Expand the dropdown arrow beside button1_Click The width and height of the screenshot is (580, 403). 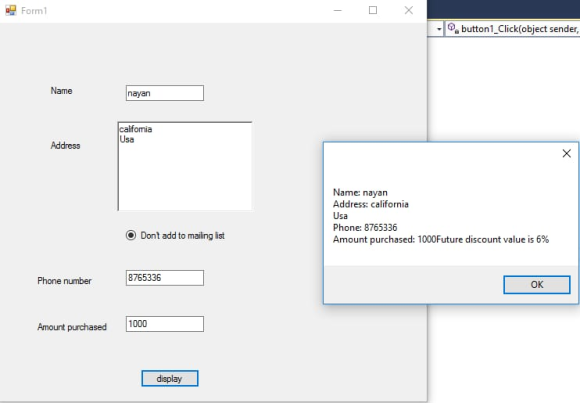click(x=439, y=29)
